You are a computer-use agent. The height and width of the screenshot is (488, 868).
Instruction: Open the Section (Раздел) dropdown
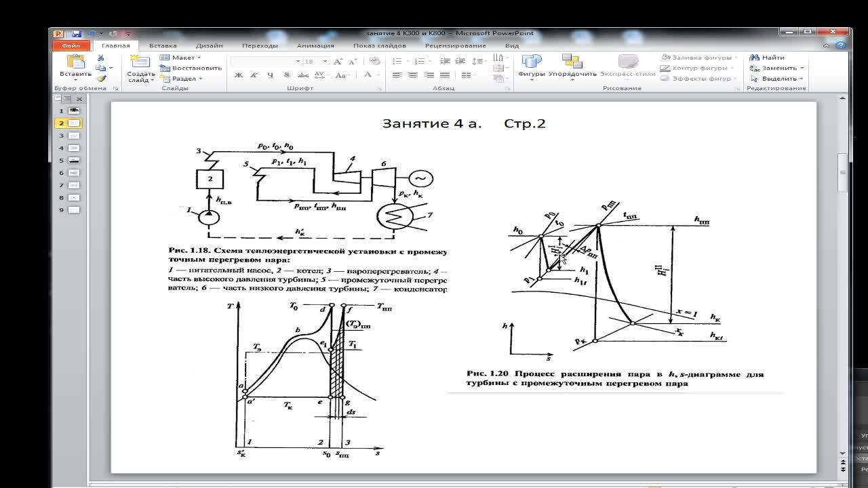(x=180, y=79)
